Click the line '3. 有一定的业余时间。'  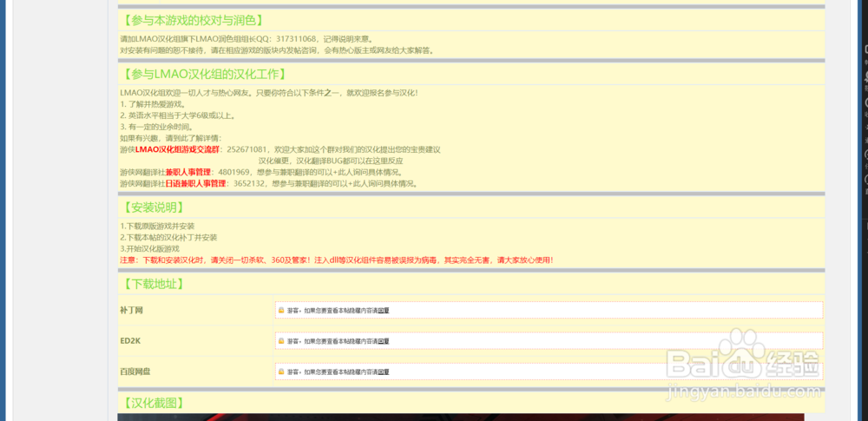pos(156,127)
